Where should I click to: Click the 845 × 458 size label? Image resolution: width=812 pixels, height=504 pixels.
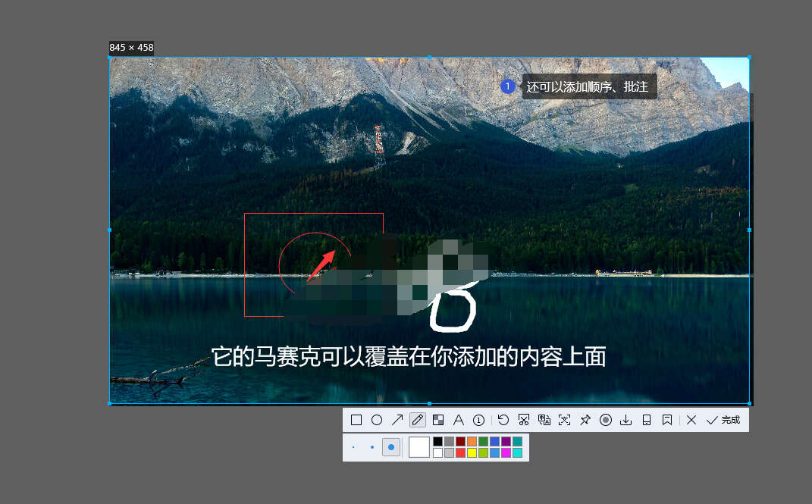tap(131, 48)
